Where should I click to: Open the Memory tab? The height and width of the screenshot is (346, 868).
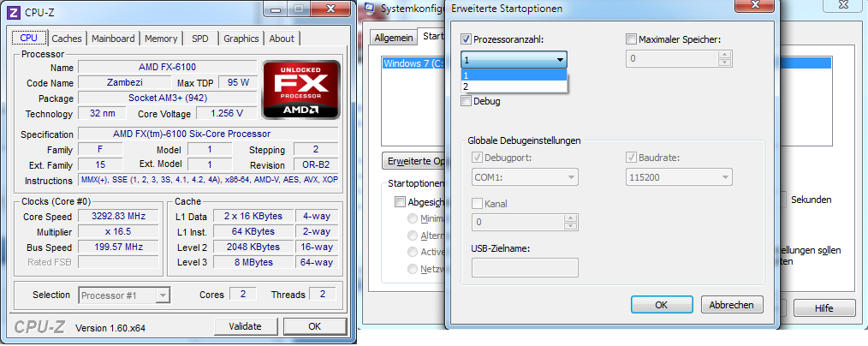click(x=161, y=39)
